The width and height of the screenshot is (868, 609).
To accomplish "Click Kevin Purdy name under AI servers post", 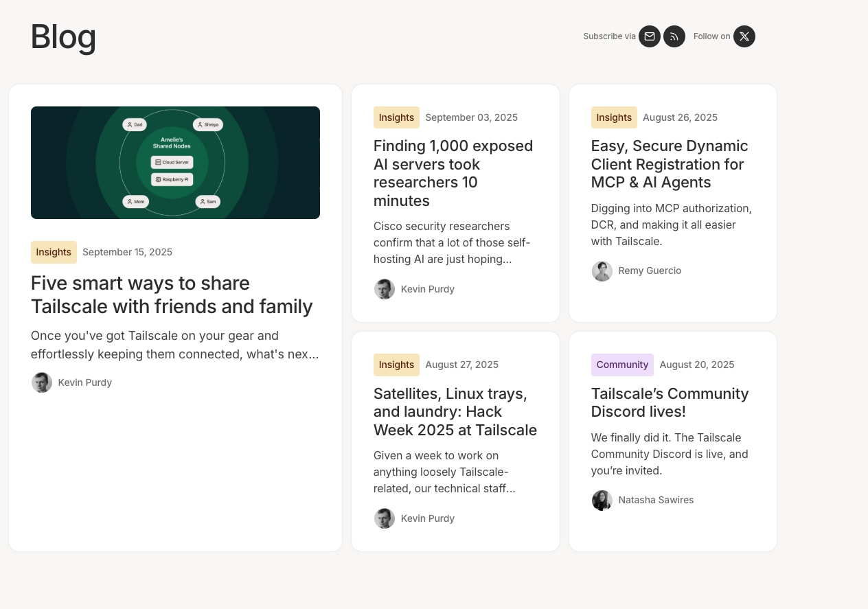I will (428, 289).
